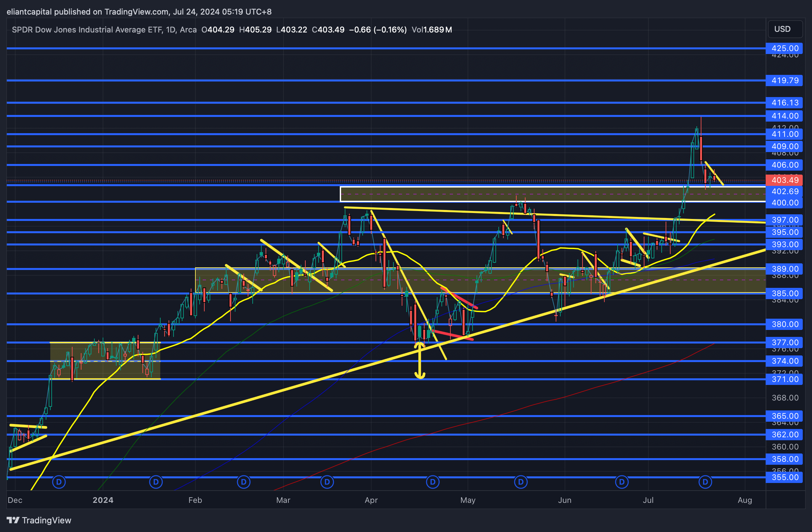812x532 pixels.
Task: Click the 2024 year label on time axis
Action: (103, 500)
